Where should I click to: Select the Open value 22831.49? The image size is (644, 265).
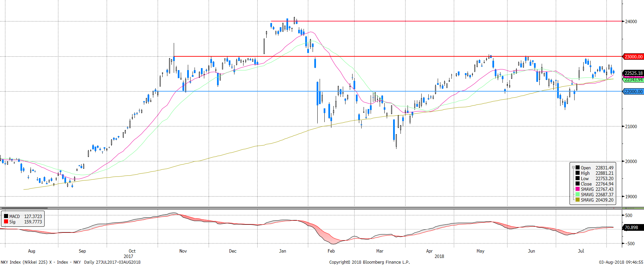click(604, 168)
